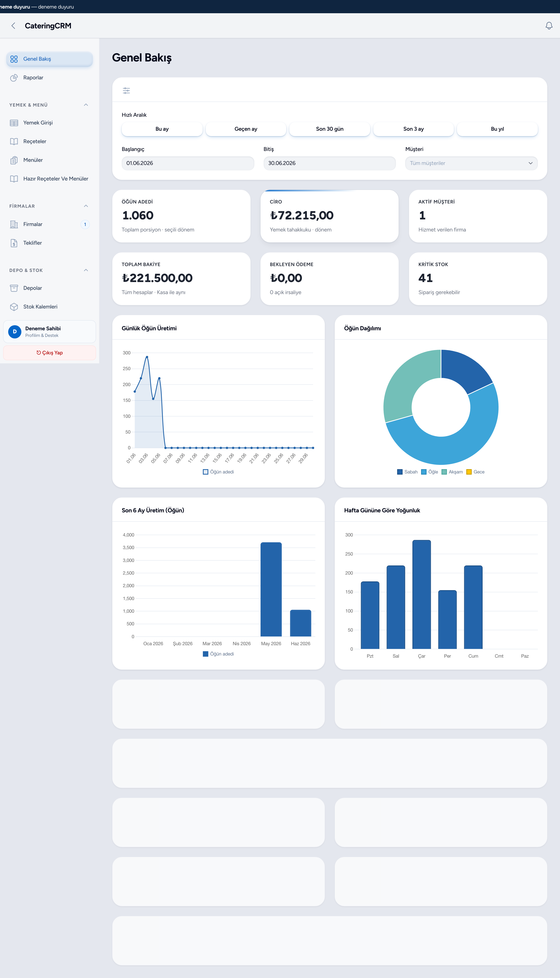Open the Müşteri dropdown
Viewport: 560px width, 978px height.
[471, 163]
